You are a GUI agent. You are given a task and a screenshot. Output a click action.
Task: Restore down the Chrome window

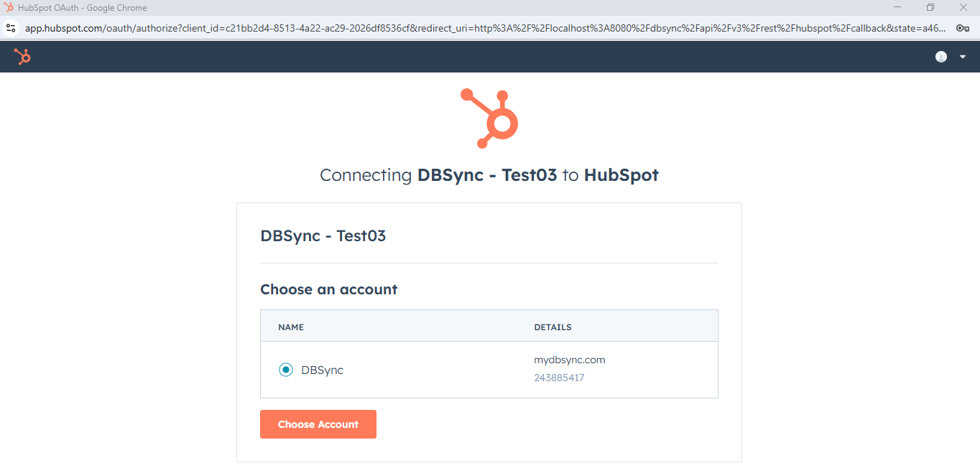[x=930, y=7]
